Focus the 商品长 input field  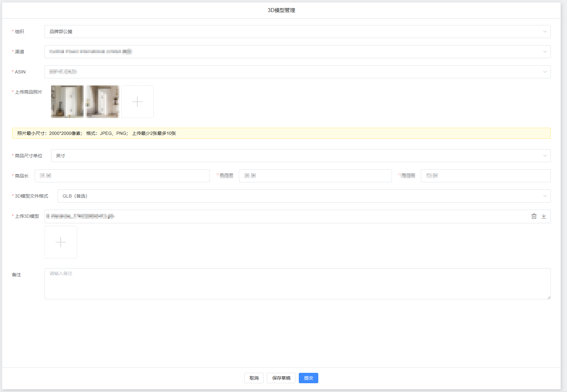122,176
